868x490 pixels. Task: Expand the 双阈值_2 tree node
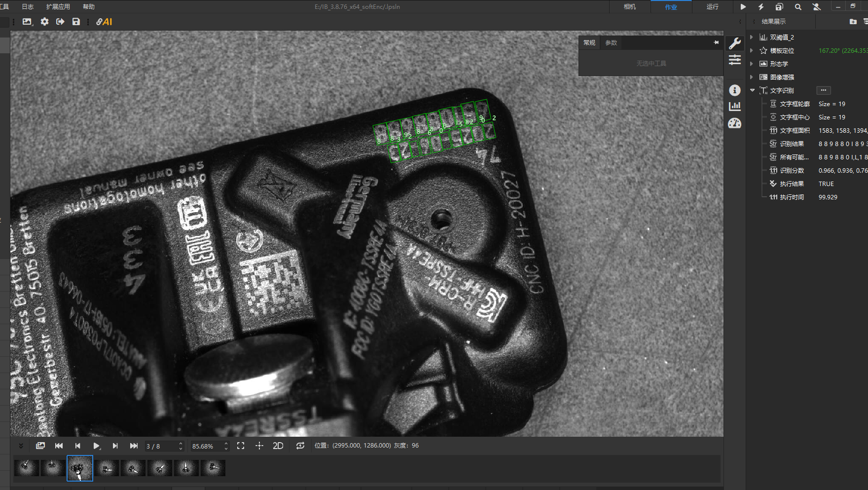[752, 37]
